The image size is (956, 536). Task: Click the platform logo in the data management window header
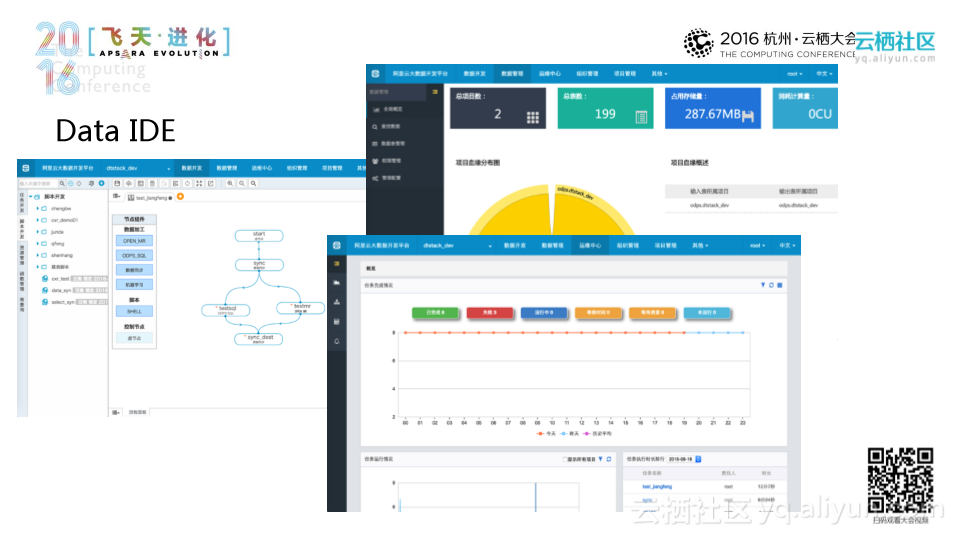376,74
